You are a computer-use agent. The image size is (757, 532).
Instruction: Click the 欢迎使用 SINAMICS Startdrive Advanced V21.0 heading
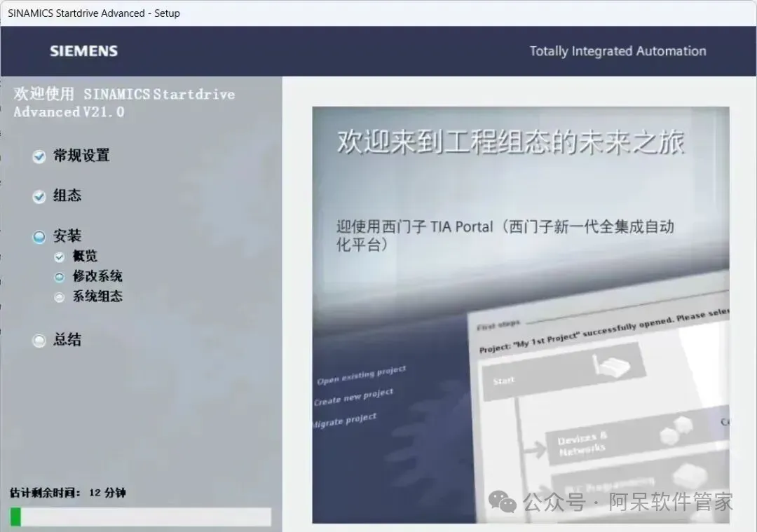pos(124,103)
